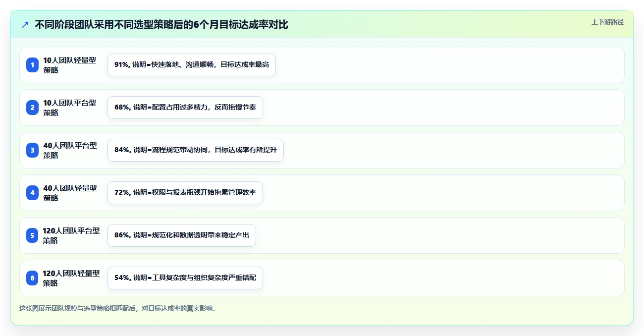Select number badge 4

pos(32,193)
